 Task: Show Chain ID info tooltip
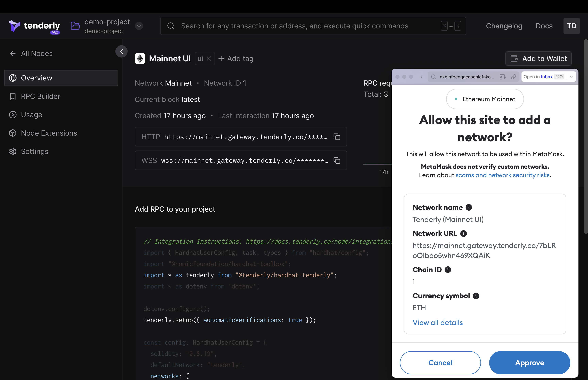[448, 269]
